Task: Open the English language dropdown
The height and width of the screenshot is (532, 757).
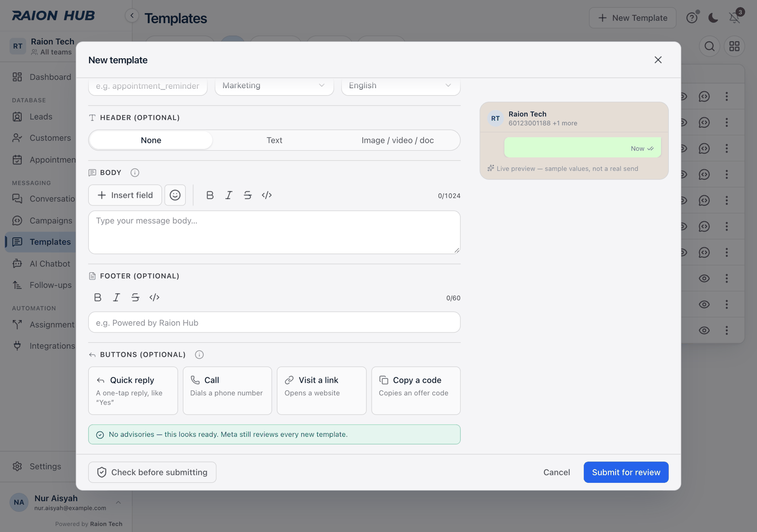Action: coord(401,86)
